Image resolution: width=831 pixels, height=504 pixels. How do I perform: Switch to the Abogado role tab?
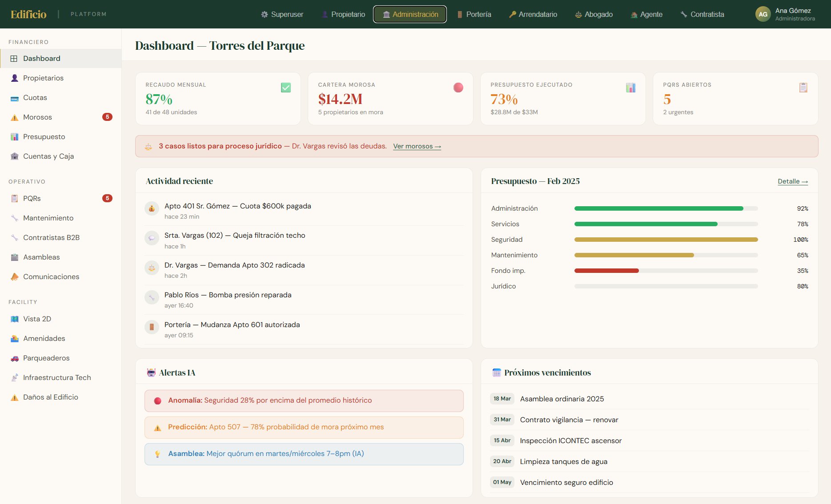click(x=594, y=14)
